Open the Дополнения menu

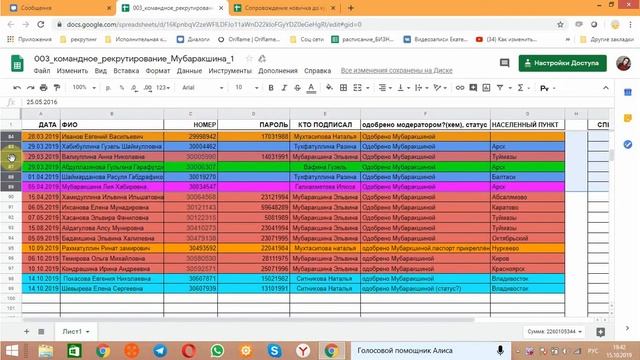pyautogui.click(x=278, y=71)
